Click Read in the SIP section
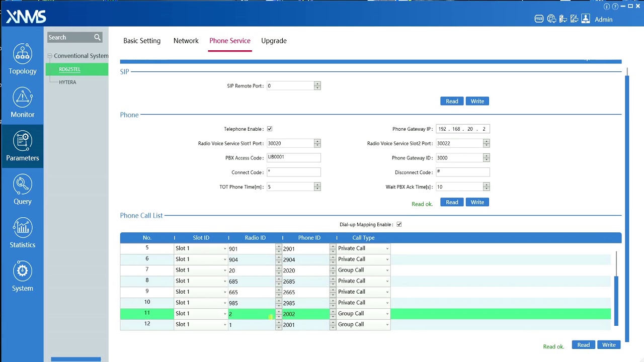Viewport: 644px width, 362px height. 452,101
